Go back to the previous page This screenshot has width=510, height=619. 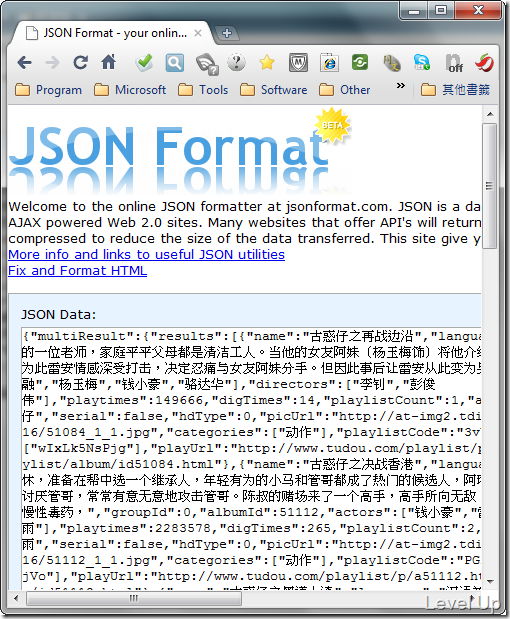tap(24, 62)
